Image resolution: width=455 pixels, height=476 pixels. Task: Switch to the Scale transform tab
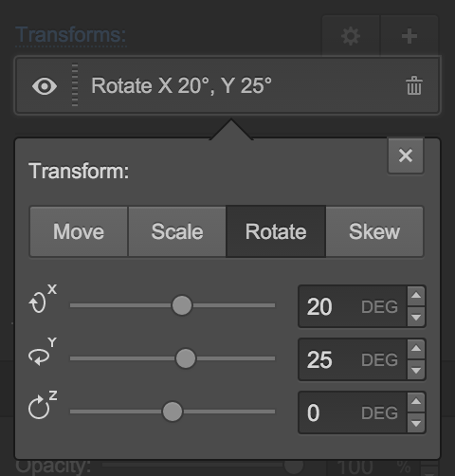(x=177, y=231)
